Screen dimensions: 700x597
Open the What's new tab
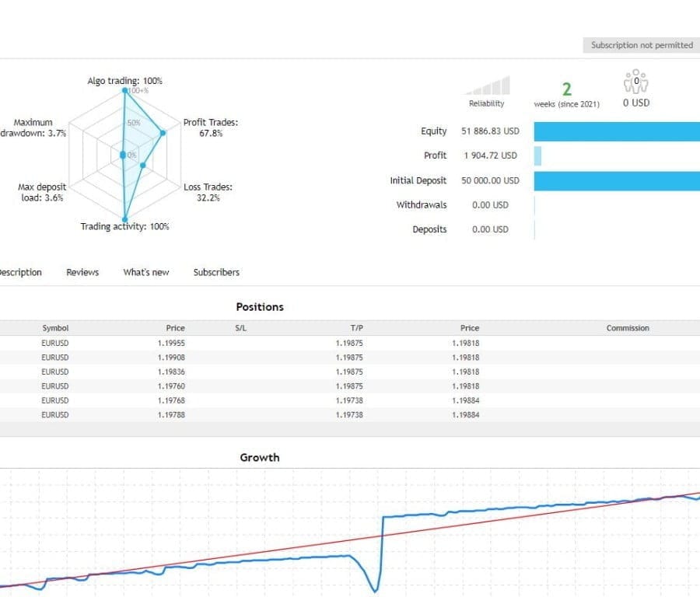(145, 272)
